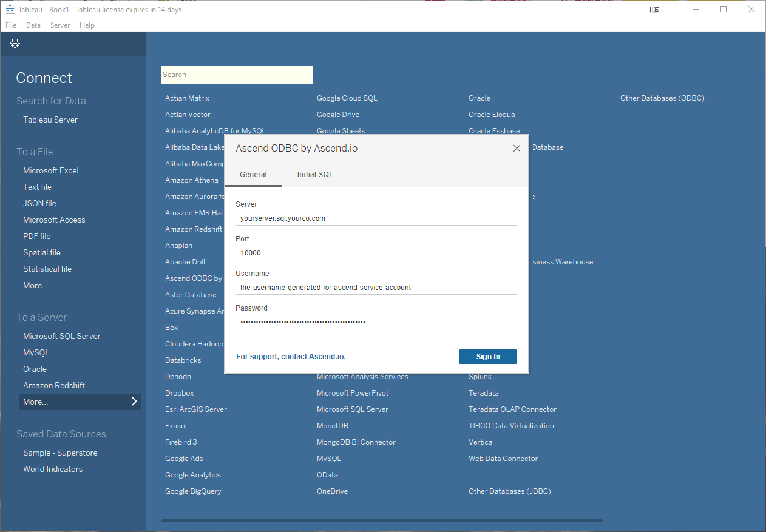Screen dimensions: 766x532
Task: Click the Tableau app icon in title bar
Action: point(10,10)
